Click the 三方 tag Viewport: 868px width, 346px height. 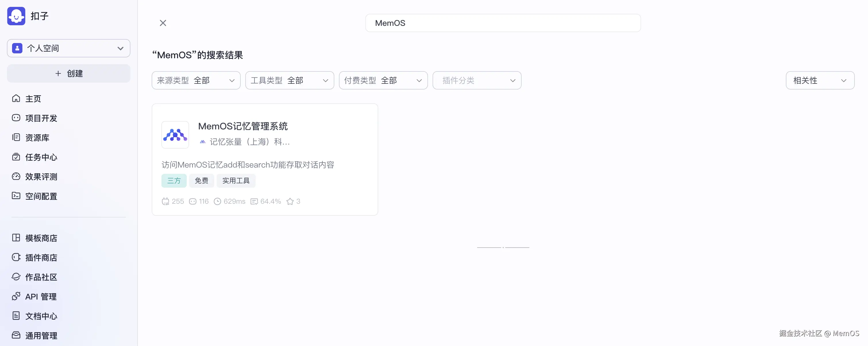click(x=174, y=181)
